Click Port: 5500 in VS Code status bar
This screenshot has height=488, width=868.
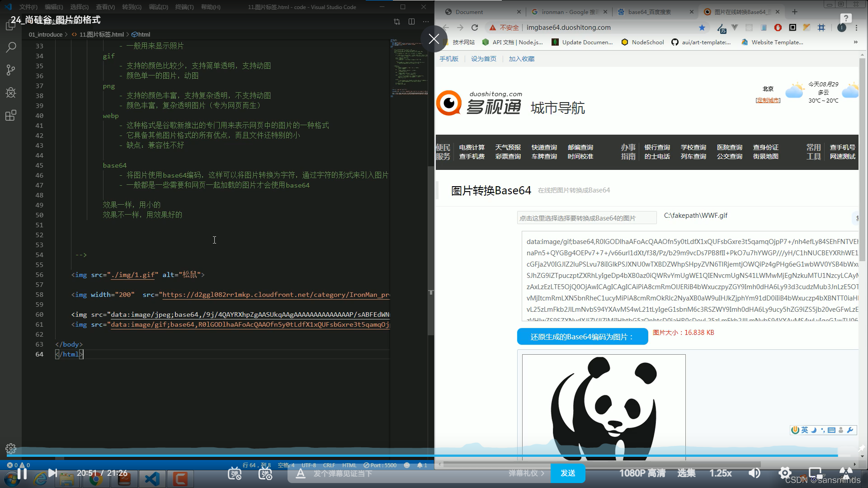[380, 465]
